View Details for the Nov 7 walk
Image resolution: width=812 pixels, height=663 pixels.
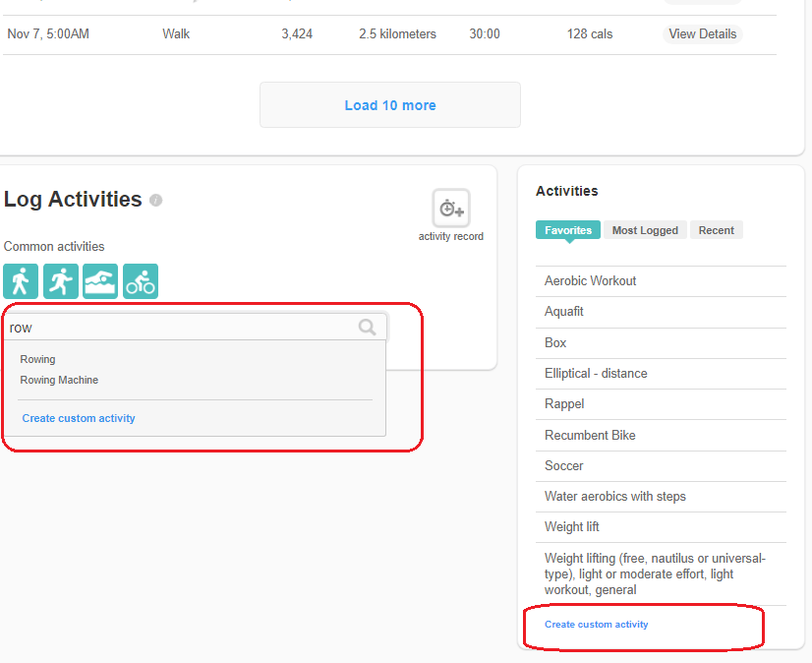click(x=702, y=34)
